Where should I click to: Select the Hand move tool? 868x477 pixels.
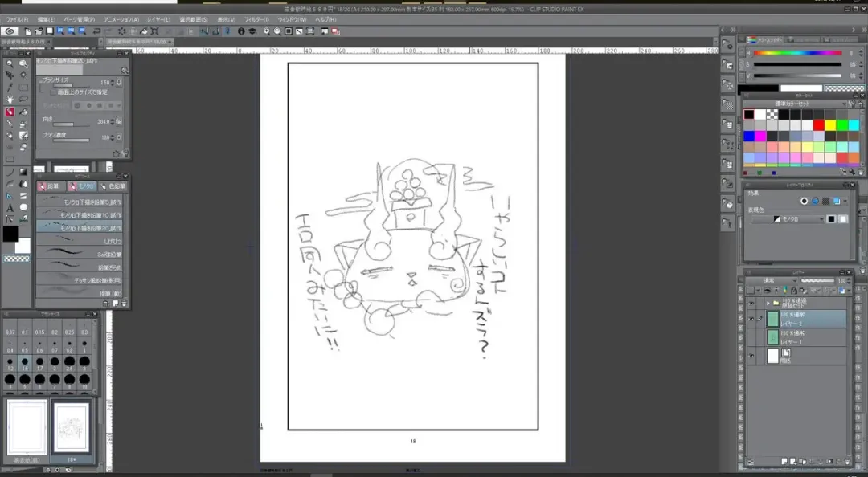[10, 100]
